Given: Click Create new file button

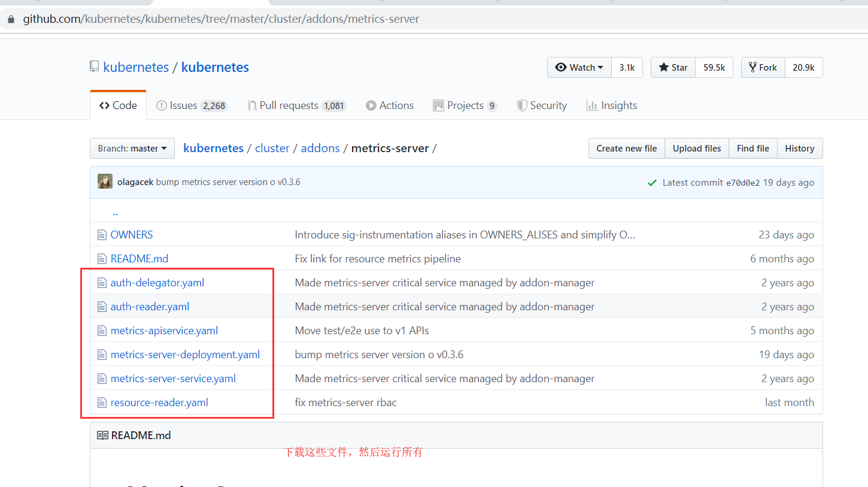Looking at the screenshot, I should click(x=627, y=149).
